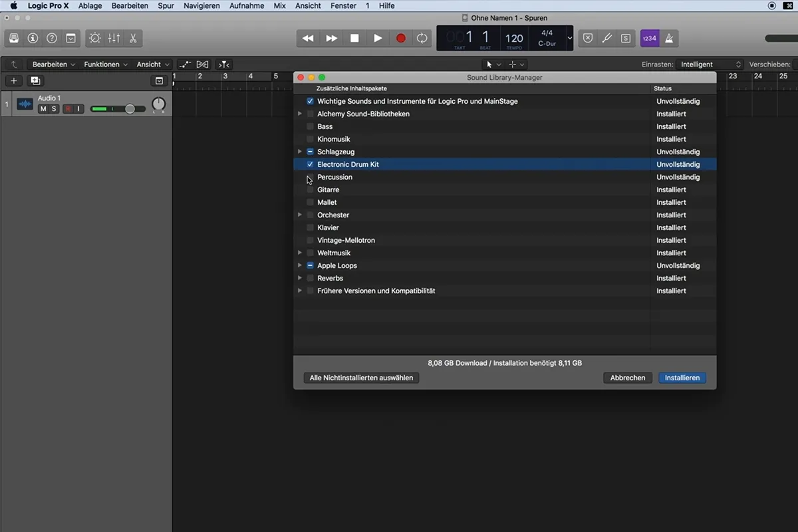Open the Funktionen menu in tracks area
The image size is (798, 532).
[106, 65]
